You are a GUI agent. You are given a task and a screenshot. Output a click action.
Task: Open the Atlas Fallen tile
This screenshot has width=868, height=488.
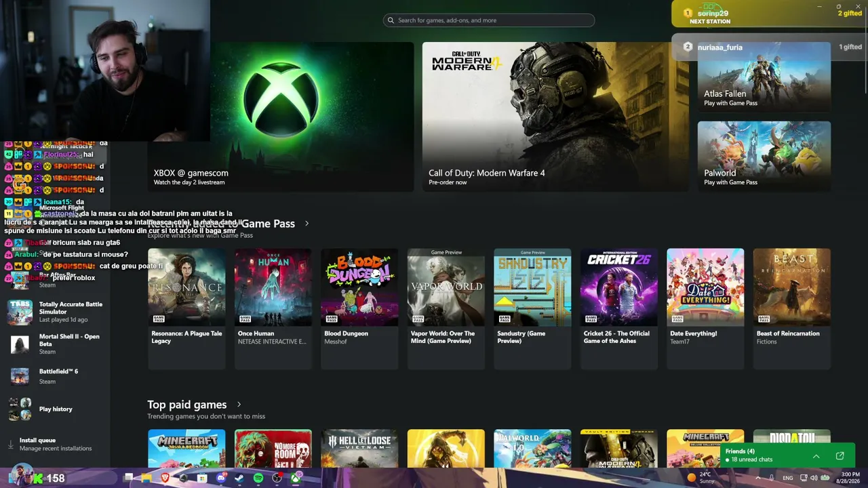[764, 77]
